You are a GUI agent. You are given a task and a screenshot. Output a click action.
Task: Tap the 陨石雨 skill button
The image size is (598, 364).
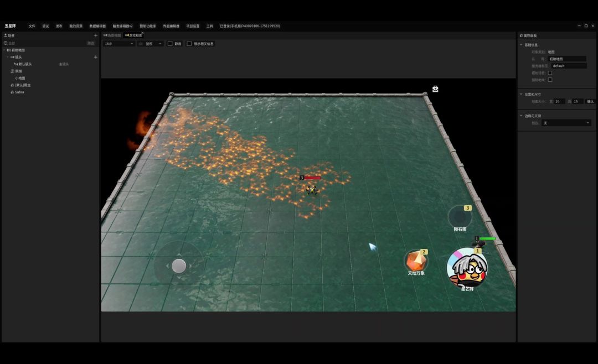click(460, 216)
